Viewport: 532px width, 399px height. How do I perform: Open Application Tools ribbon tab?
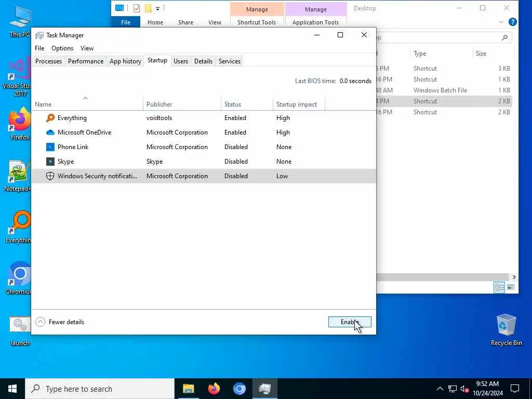tap(315, 22)
